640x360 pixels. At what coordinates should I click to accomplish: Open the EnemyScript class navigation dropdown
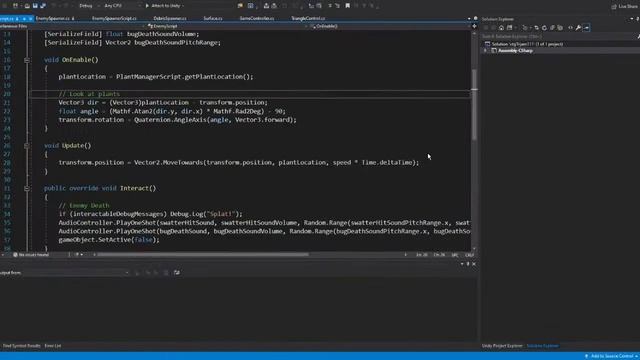click(227, 26)
